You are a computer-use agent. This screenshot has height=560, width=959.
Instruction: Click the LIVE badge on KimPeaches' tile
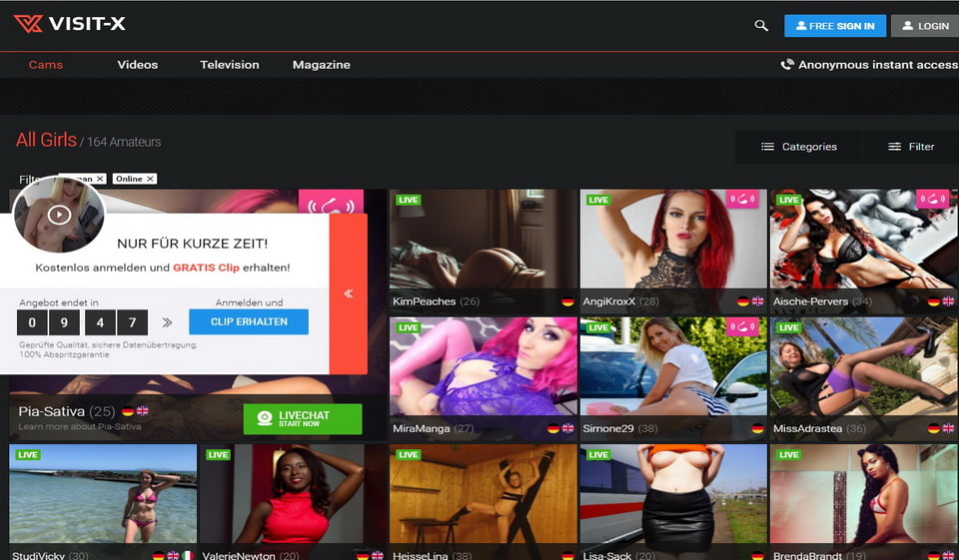pos(408,200)
